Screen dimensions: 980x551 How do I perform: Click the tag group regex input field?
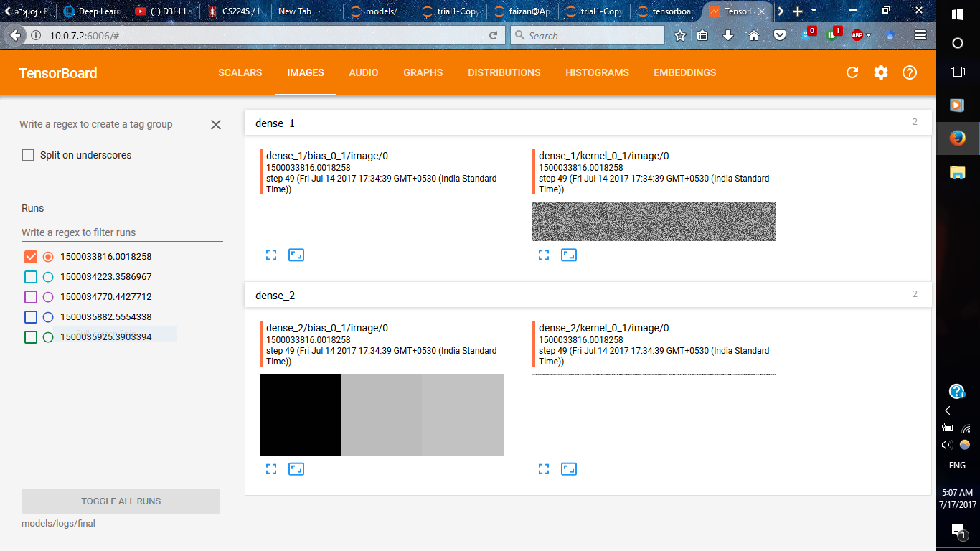click(x=109, y=124)
